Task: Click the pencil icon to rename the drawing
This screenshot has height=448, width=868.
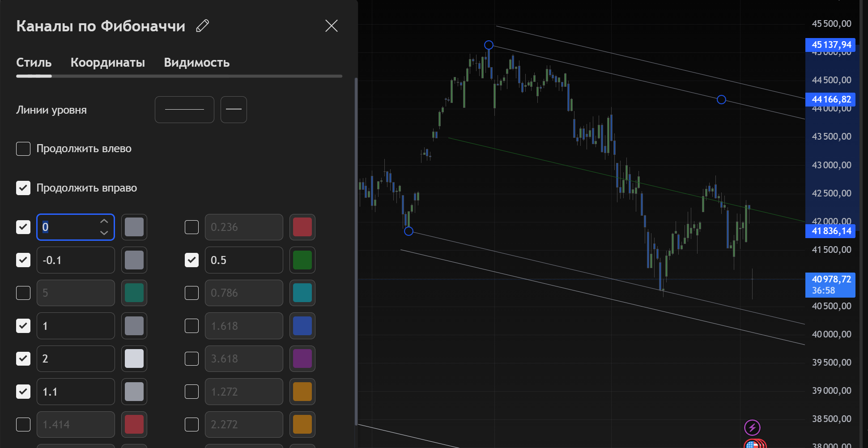Action: (x=203, y=26)
